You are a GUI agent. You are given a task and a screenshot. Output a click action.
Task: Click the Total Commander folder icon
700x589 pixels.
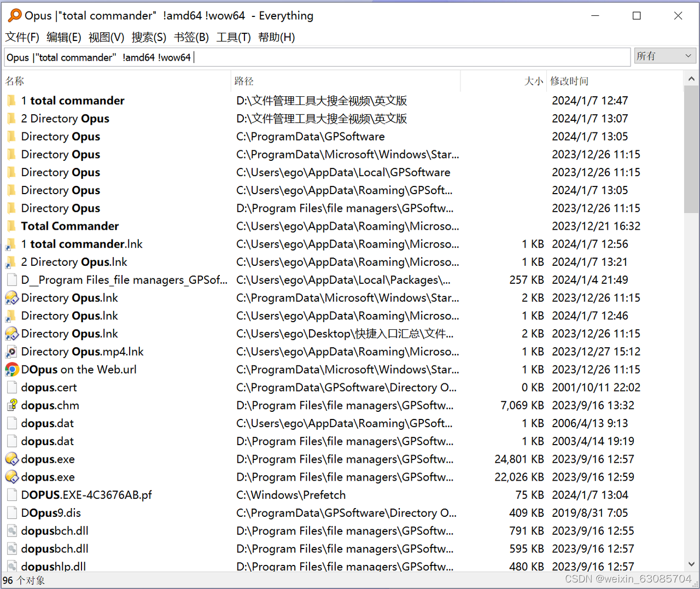pyautogui.click(x=11, y=226)
